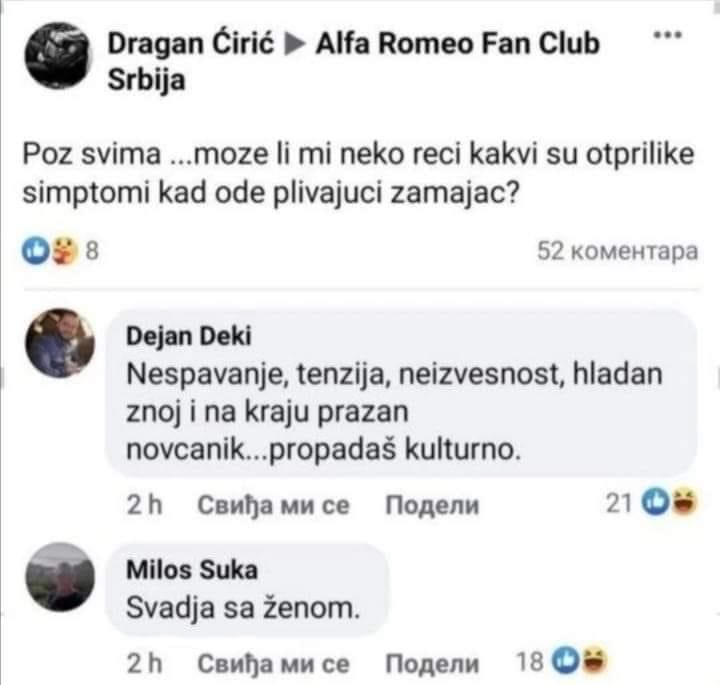Image resolution: width=720 pixels, height=685 pixels.
Task: Open the Milos Suka commenter name
Action: [x=192, y=570]
